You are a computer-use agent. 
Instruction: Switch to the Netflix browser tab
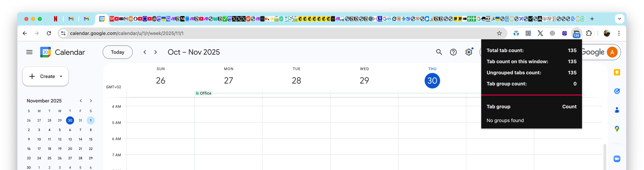[x=56, y=19]
